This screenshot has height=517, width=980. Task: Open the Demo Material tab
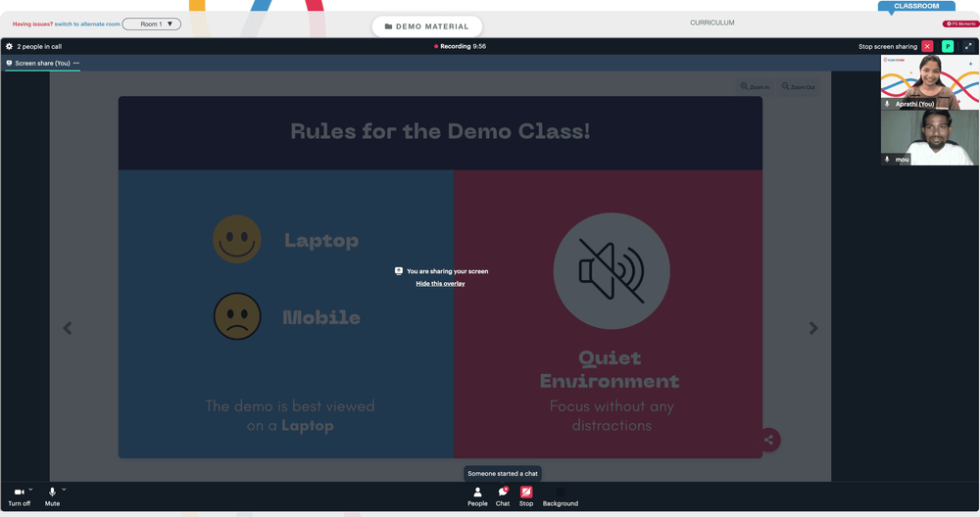pos(427,26)
